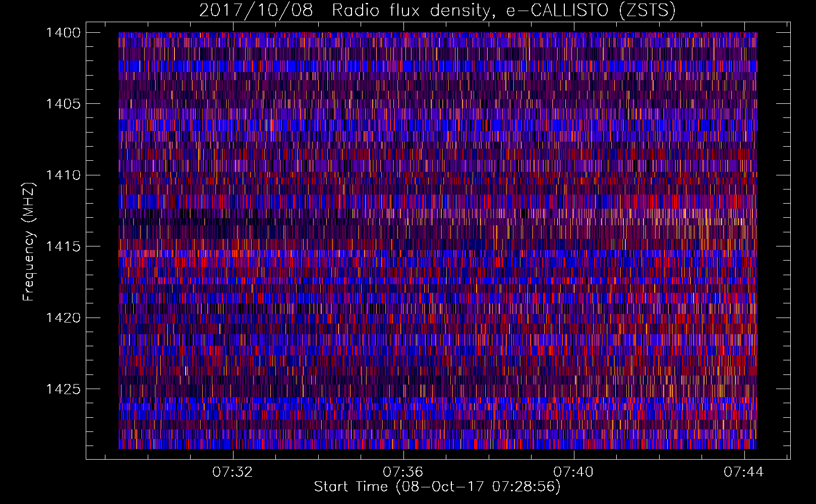Click the plot title mentioning e-CALLISTO (ZSTS)
816x504 pixels.
point(437,11)
